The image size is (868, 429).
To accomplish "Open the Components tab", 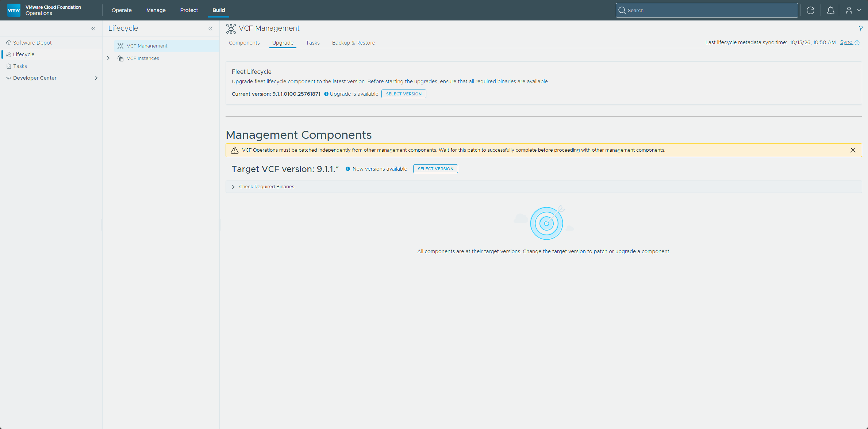I will [244, 43].
